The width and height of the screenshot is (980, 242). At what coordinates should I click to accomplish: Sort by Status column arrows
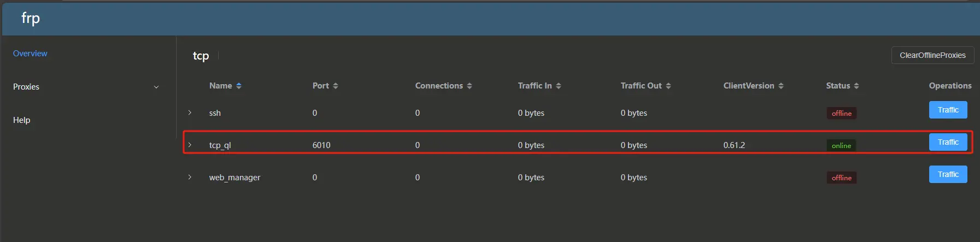click(x=856, y=86)
